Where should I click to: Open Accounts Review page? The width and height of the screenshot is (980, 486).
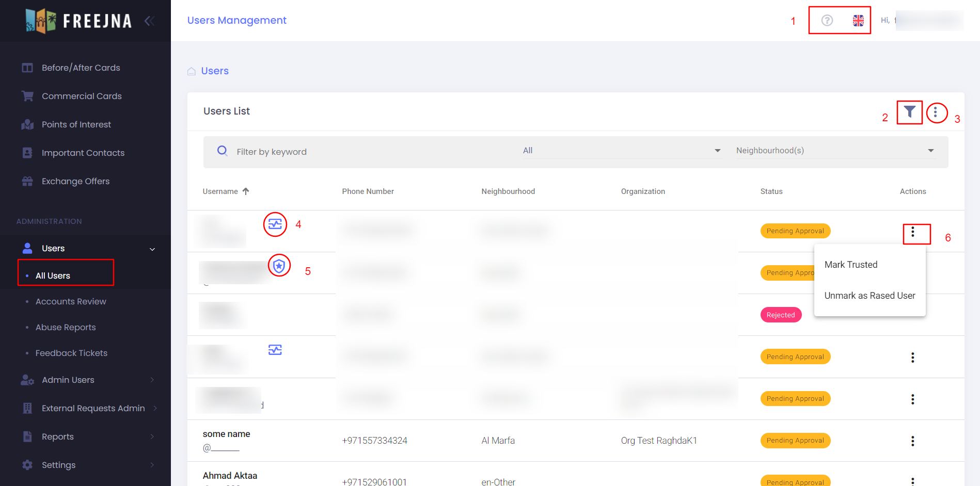71,301
